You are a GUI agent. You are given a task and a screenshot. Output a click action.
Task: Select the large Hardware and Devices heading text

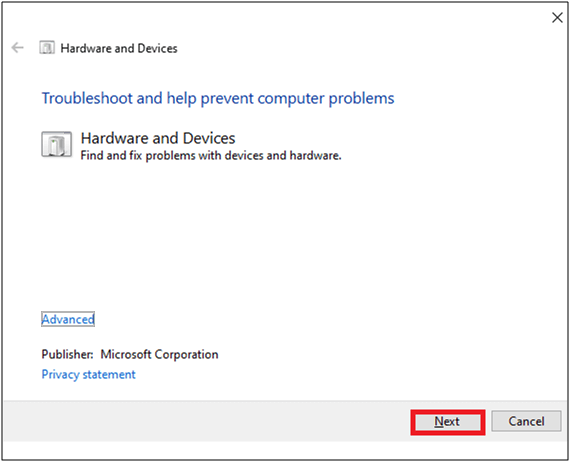coord(158,138)
